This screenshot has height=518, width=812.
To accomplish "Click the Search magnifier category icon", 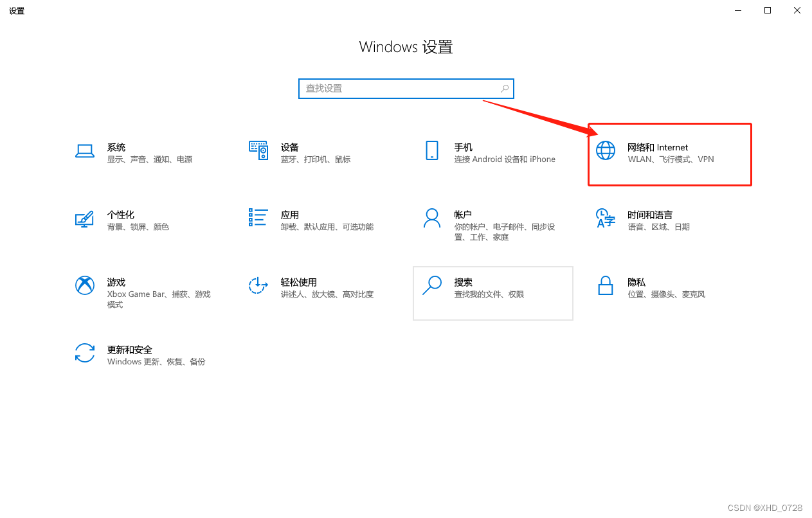I will (x=432, y=285).
